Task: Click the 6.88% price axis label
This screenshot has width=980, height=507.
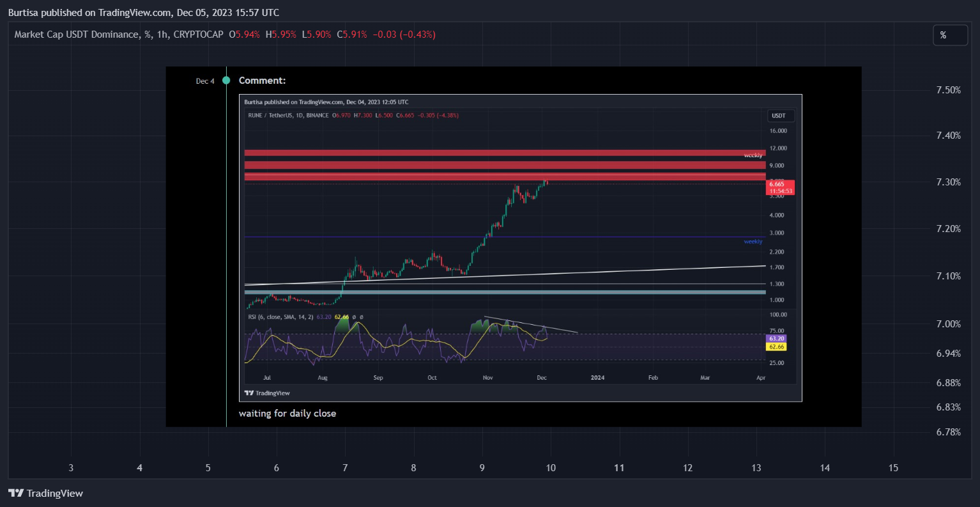Action: pyautogui.click(x=949, y=383)
